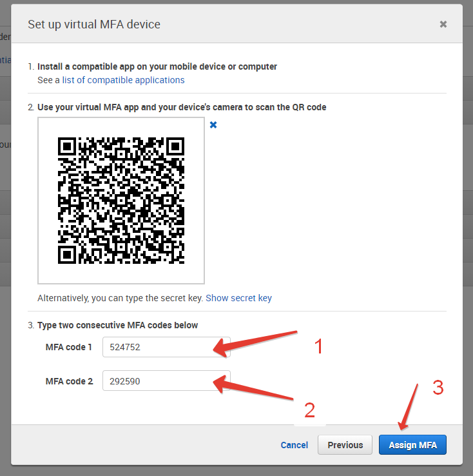Hide the QR code with the blue X
This screenshot has width=473, height=476.
(x=213, y=124)
